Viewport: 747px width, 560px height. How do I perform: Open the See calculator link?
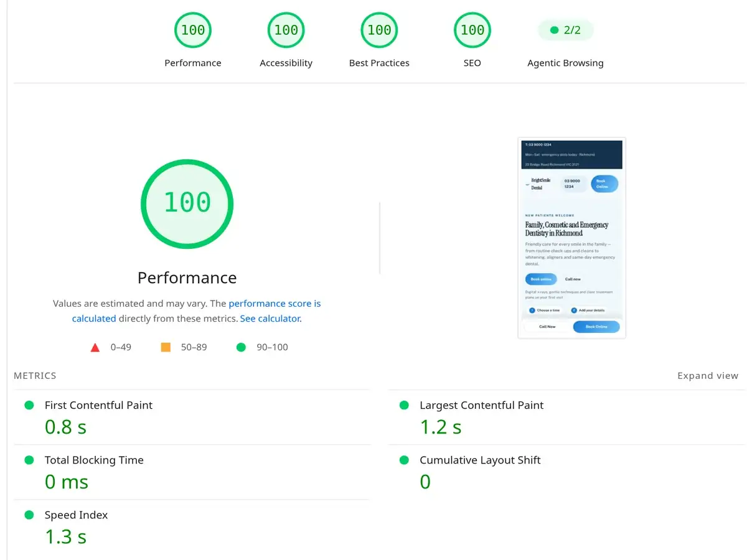pyautogui.click(x=270, y=319)
